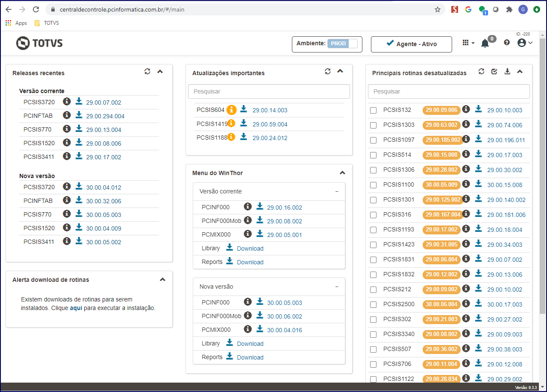This screenshot has height=392, width=547.
Task: Open the help question mark icon
Action: click(507, 43)
